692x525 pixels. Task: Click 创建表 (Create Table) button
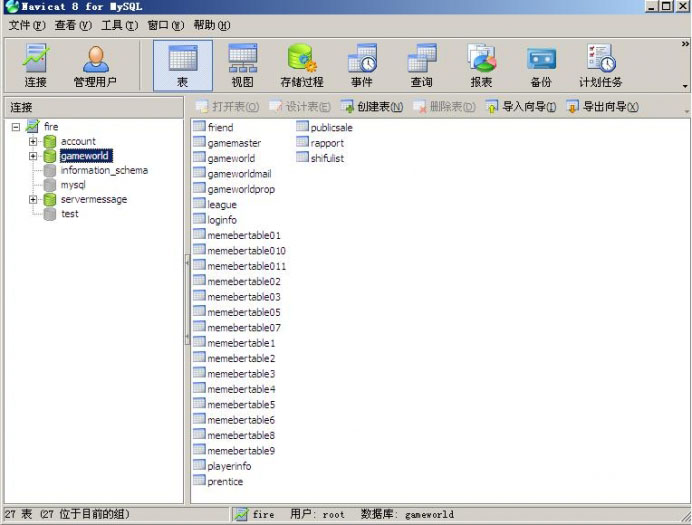[x=372, y=107]
